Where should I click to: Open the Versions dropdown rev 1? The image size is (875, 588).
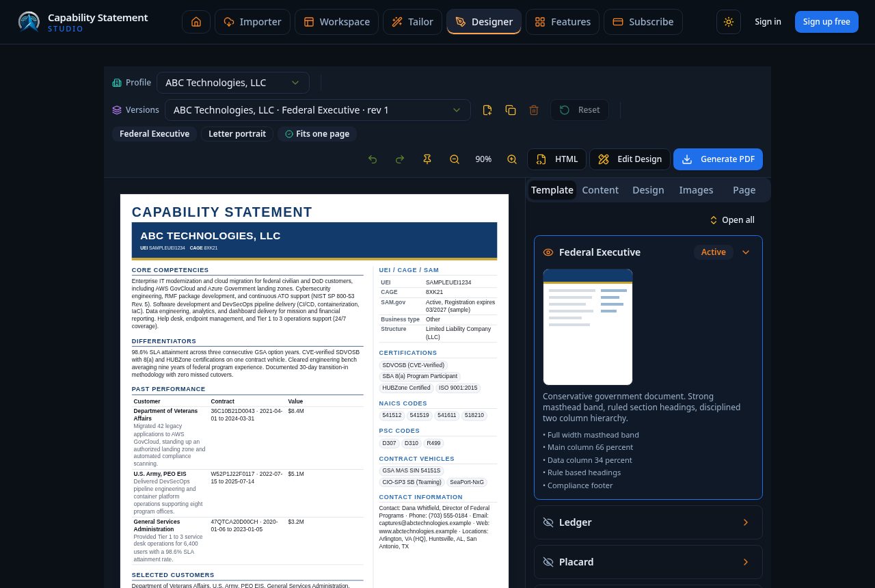click(x=318, y=110)
